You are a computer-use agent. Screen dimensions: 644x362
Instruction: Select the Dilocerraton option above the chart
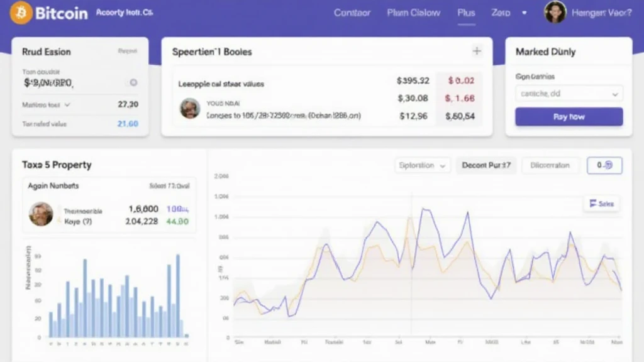pyautogui.click(x=550, y=165)
